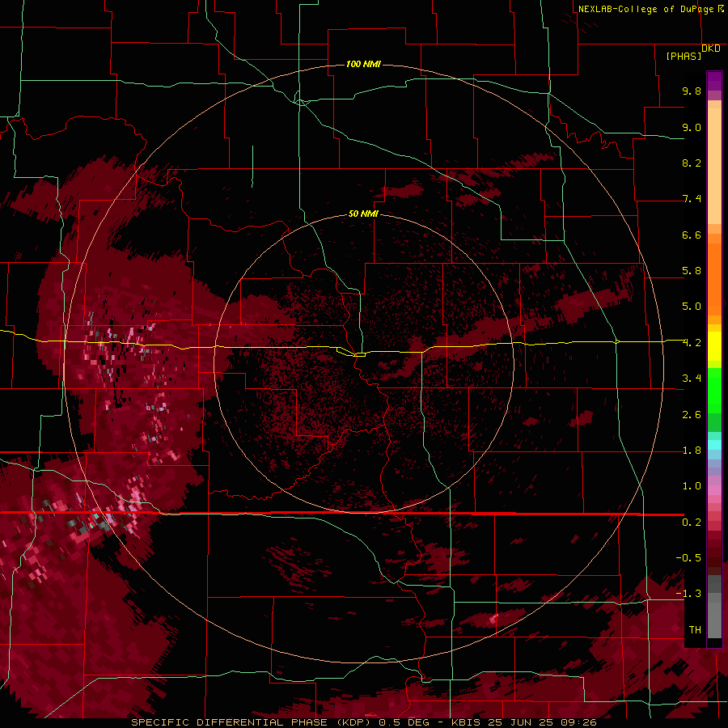
Task: Click the 6.6 value on the scale
Action: coord(692,235)
